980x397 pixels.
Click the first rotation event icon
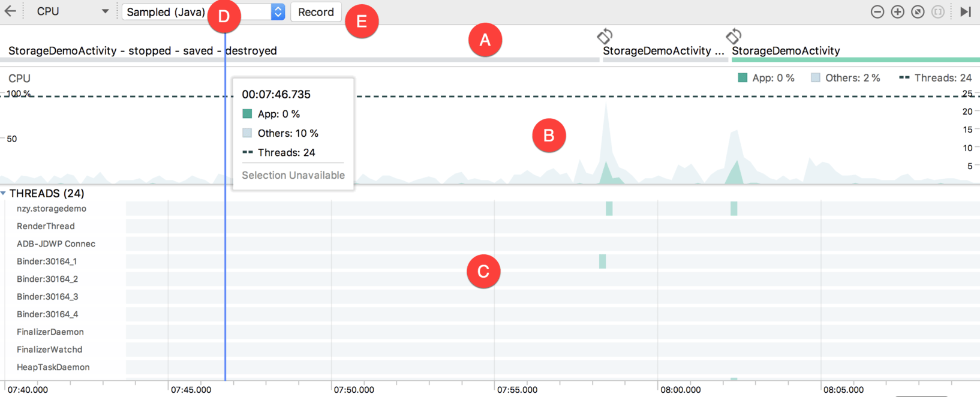(605, 37)
